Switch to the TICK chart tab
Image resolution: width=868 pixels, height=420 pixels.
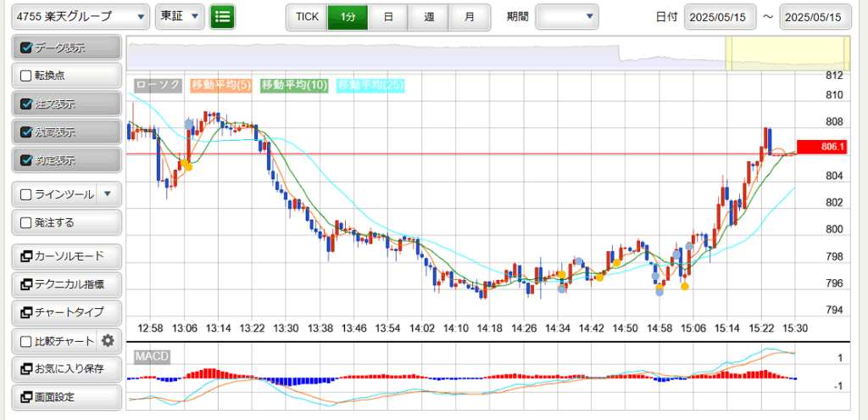tap(307, 17)
